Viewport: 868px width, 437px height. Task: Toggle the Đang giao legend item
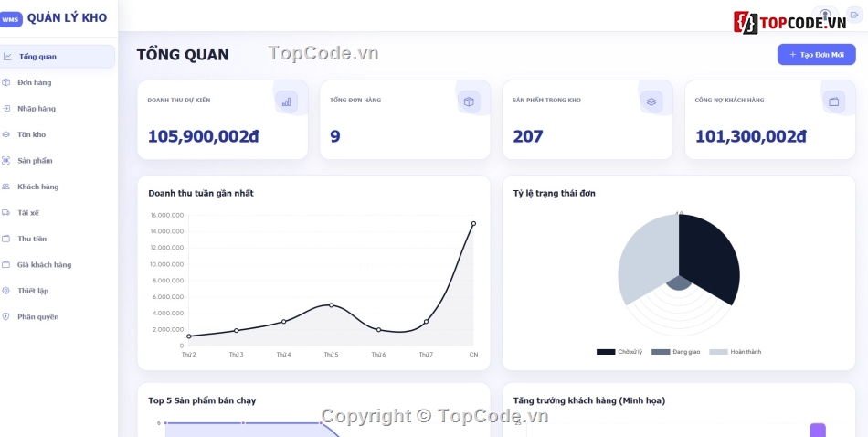click(676, 352)
